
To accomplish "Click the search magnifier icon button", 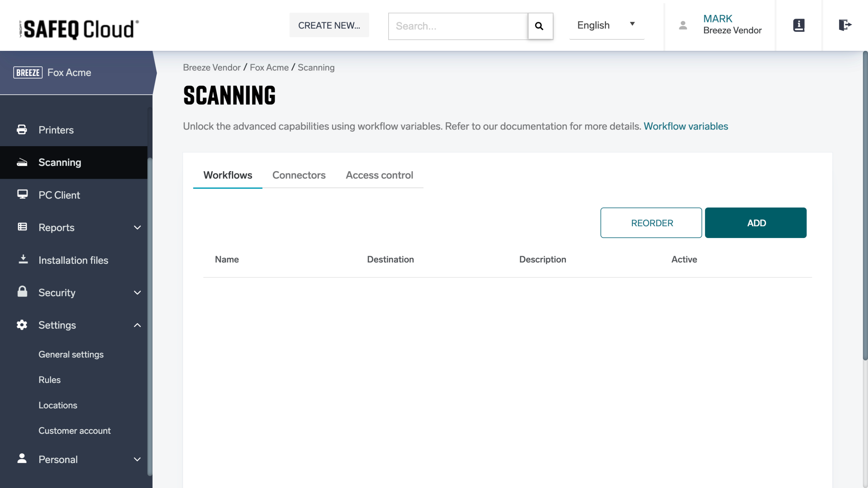I will point(540,26).
